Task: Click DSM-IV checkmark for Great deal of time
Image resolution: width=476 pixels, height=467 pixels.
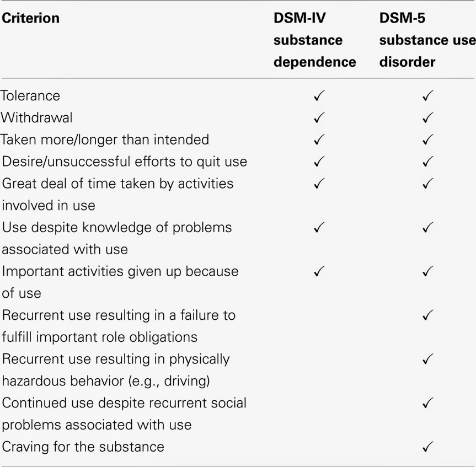Action: [x=318, y=183]
